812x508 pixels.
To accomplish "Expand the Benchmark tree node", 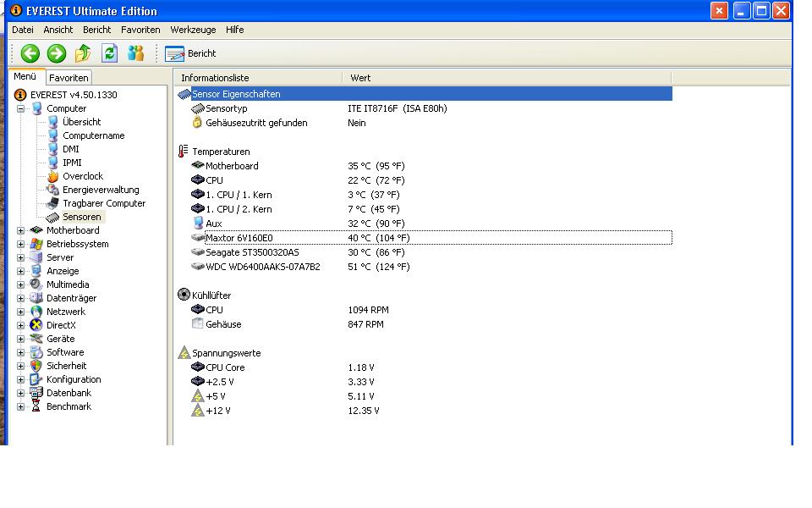I will [x=20, y=406].
